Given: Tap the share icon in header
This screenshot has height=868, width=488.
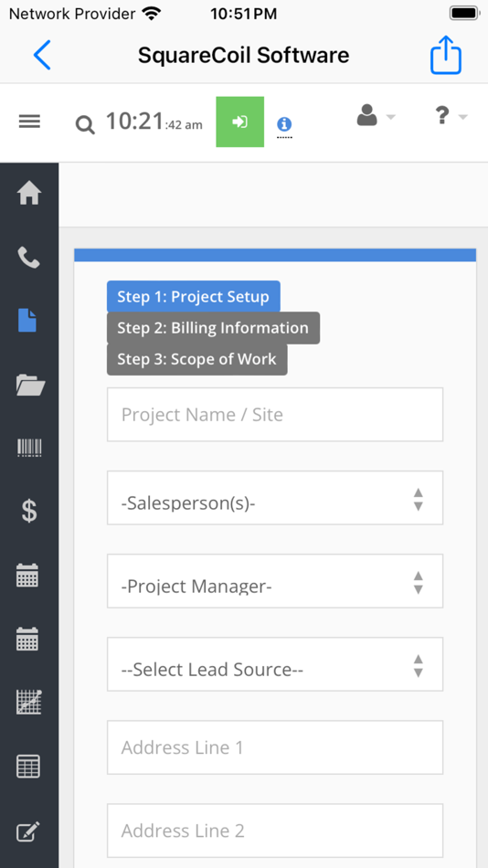Looking at the screenshot, I should (x=446, y=55).
